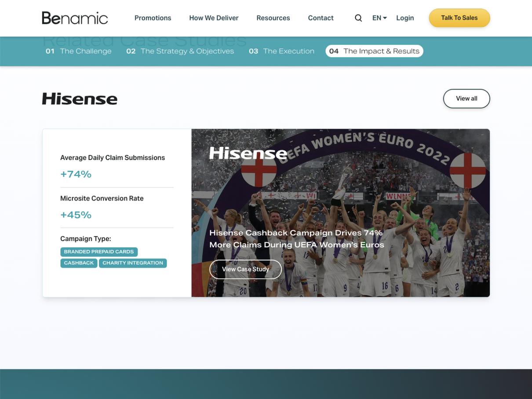Click the +74% claim submissions value

coord(76,175)
